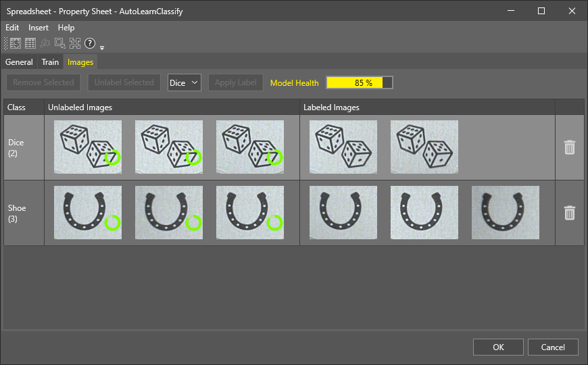This screenshot has width=588, height=365.
Task: Open help with the question mark icon
Action: point(90,44)
